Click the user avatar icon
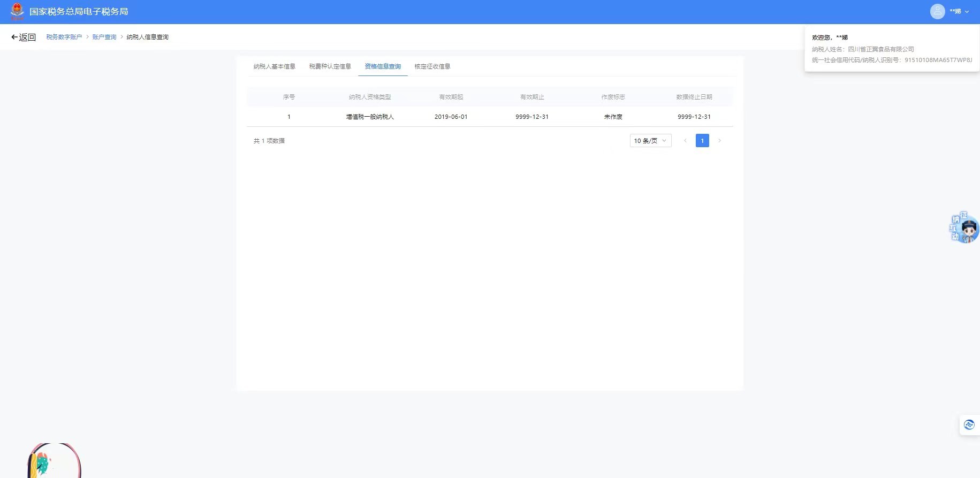This screenshot has height=478, width=980. tap(937, 11)
